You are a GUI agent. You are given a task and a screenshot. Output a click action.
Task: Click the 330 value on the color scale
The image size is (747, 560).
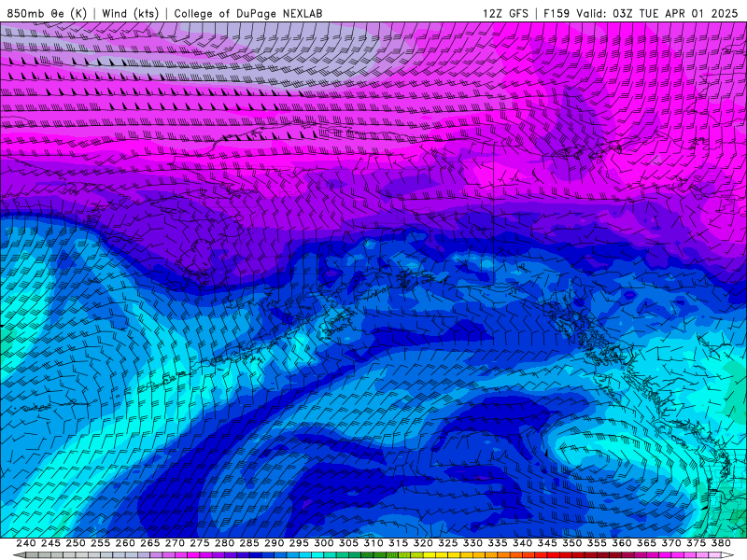tap(472, 543)
